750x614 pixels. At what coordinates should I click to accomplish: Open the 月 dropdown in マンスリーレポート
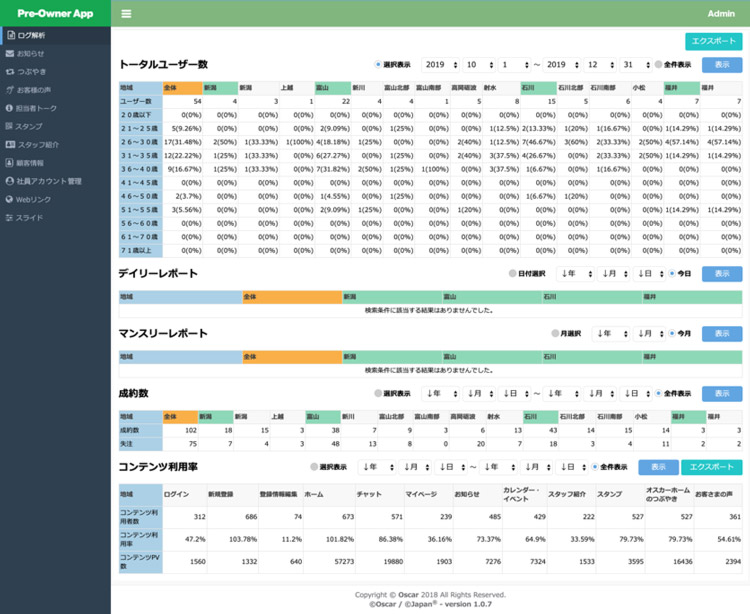[x=650, y=333]
